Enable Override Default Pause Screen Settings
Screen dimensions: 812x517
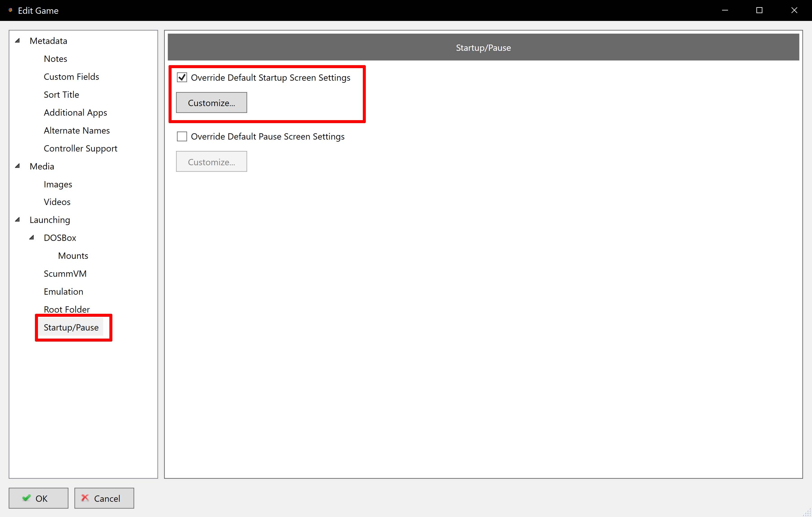click(182, 137)
